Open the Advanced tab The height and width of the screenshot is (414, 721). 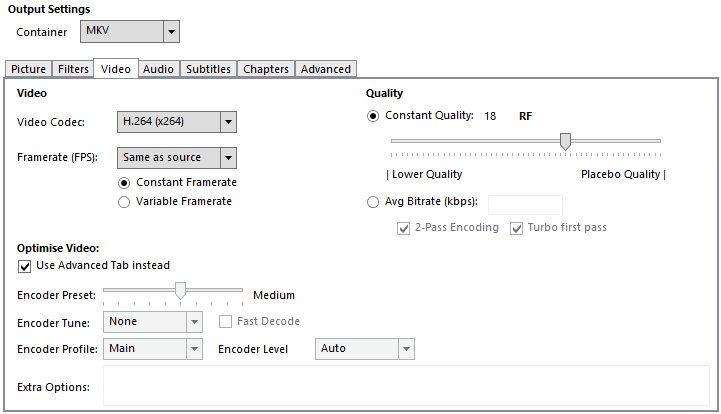326,69
